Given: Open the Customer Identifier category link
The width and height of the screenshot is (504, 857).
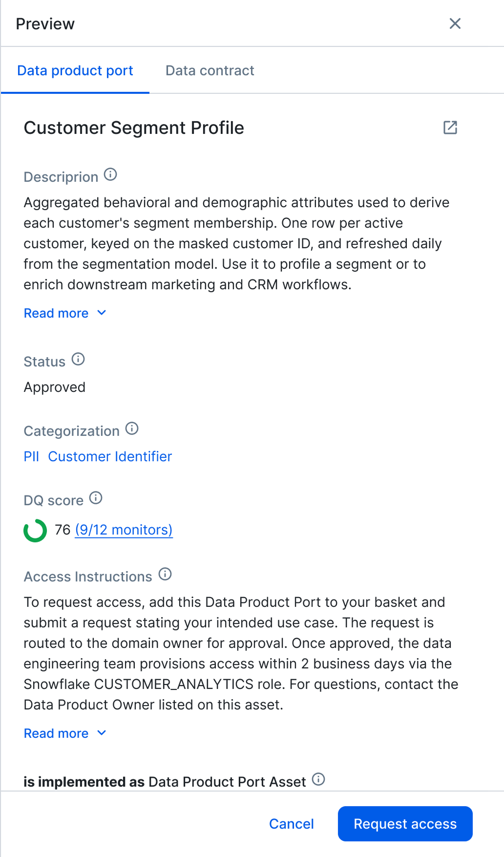Looking at the screenshot, I should click(x=110, y=456).
